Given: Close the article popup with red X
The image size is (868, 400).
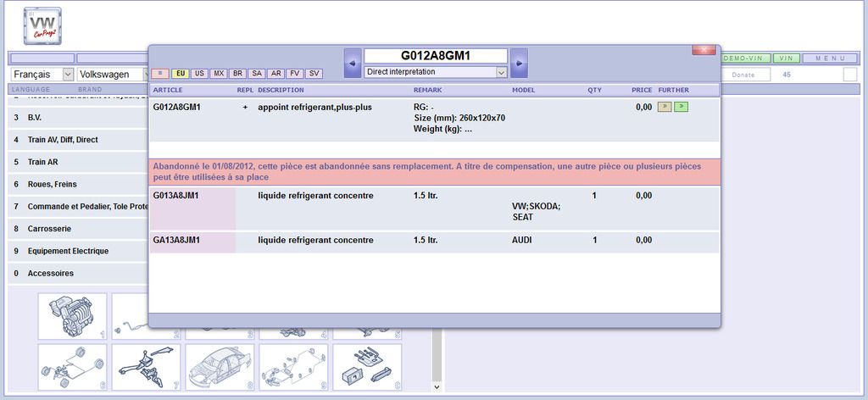Looking at the screenshot, I should 704,50.
